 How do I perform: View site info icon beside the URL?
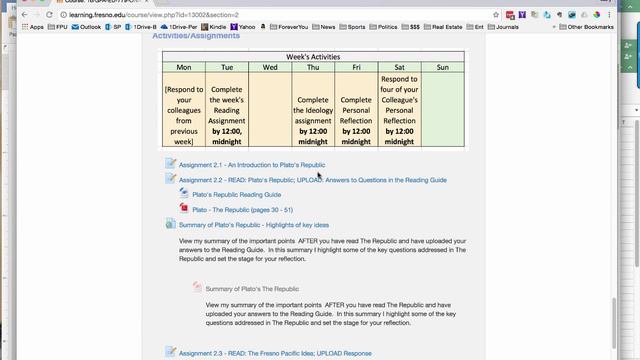point(63,15)
